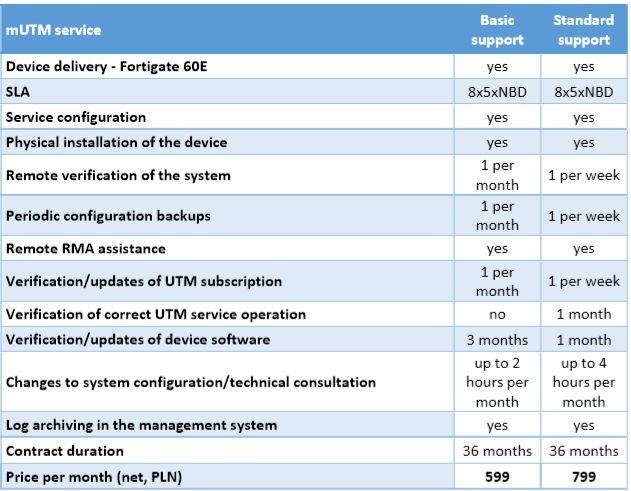Click 'Log archiving in the management system' label
Viewport: 631px width, 491px height.
click(x=141, y=425)
